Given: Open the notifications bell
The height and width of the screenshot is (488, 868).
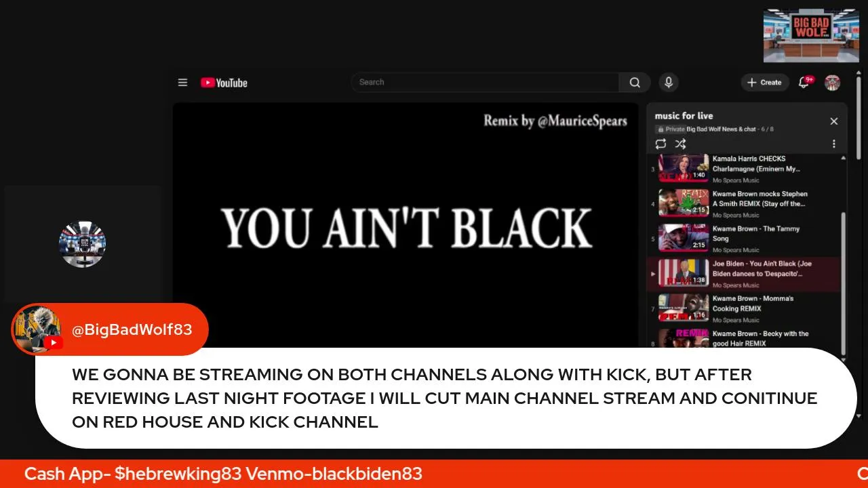Looking at the screenshot, I should pos(804,82).
